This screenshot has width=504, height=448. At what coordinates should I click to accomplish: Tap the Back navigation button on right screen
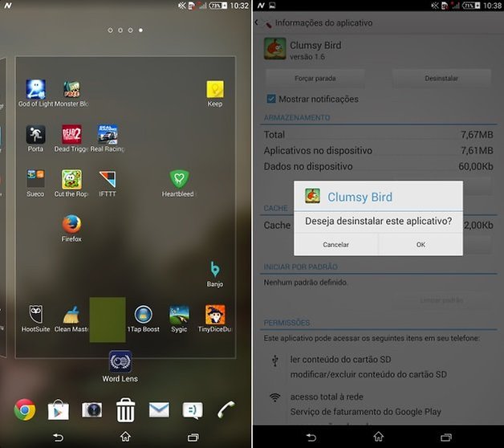(x=311, y=437)
